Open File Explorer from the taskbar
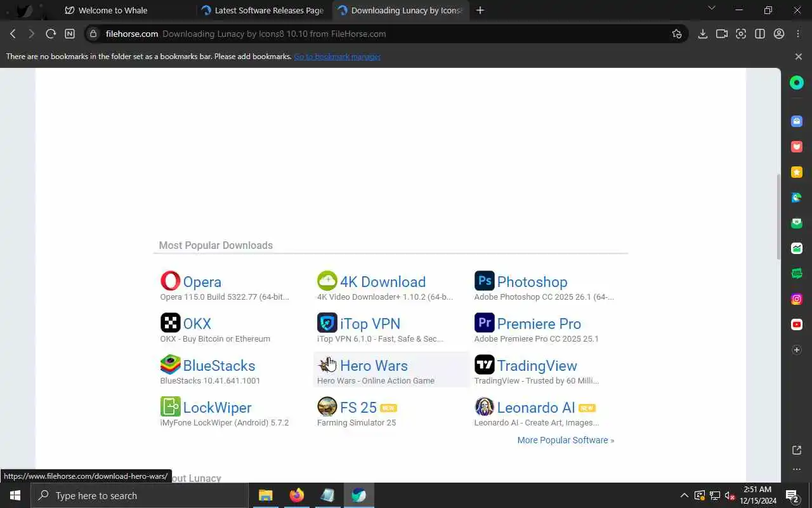 point(265,495)
